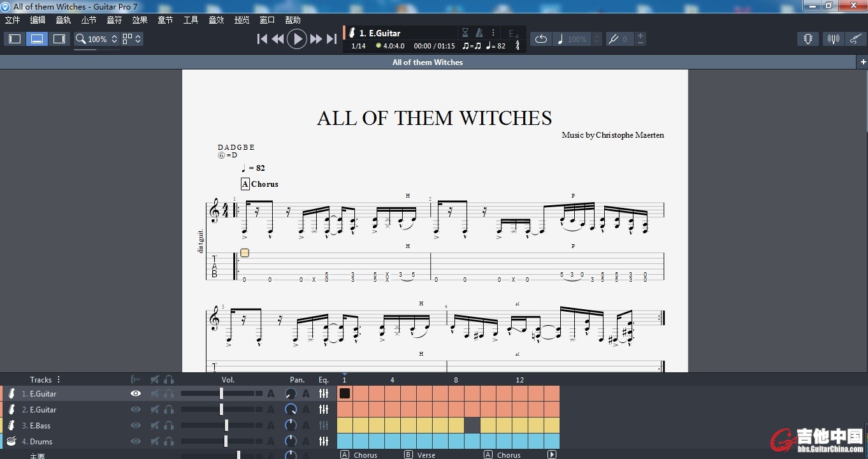This screenshot has height=459, width=868.
Task: Open the 音轨 menu
Action: [64, 20]
